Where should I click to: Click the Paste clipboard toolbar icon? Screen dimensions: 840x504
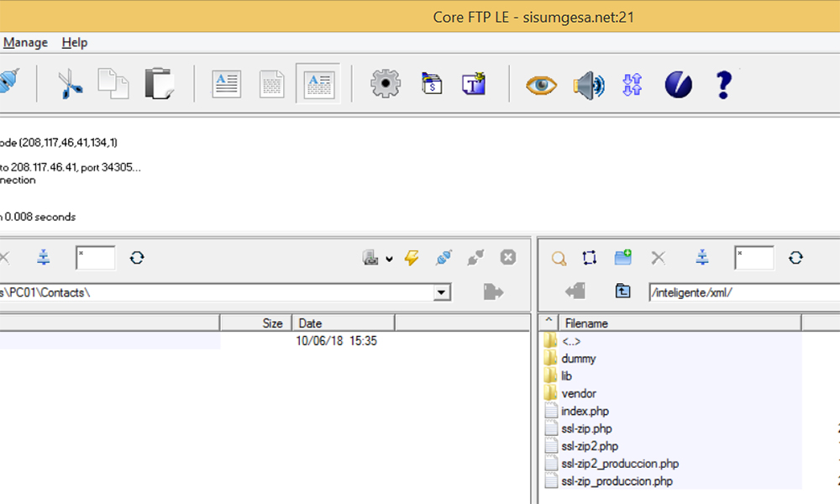[x=160, y=83]
